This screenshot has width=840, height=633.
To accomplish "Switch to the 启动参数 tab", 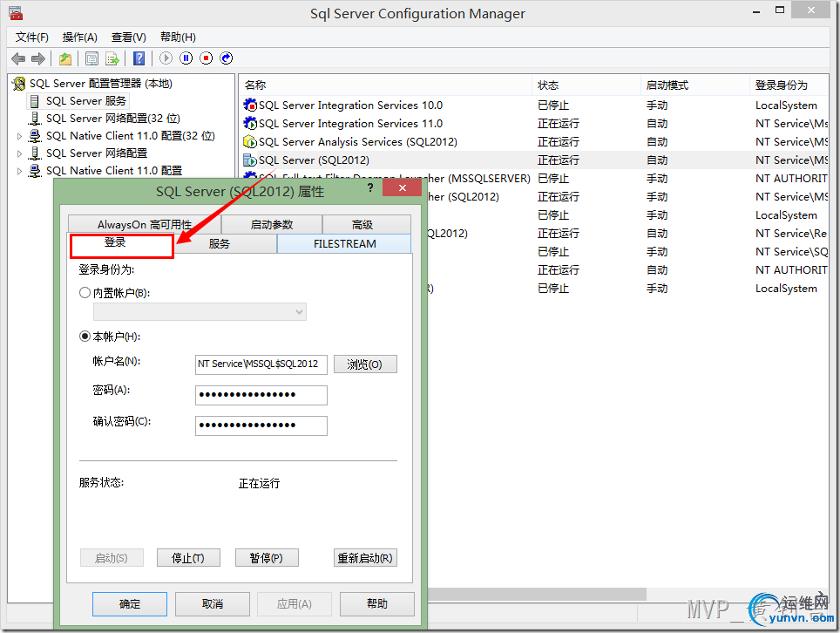I will click(272, 225).
